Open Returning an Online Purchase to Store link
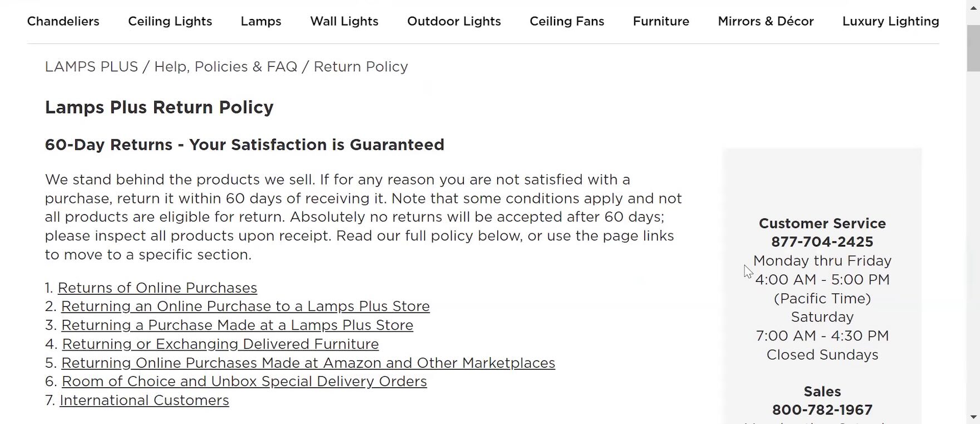This screenshot has width=980, height=424. [245, 306]
